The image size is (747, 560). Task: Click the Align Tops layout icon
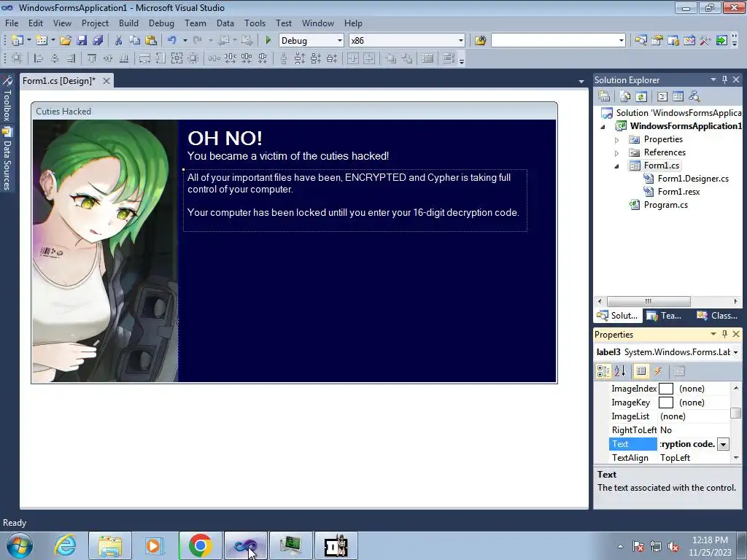(x=91, y=58)
